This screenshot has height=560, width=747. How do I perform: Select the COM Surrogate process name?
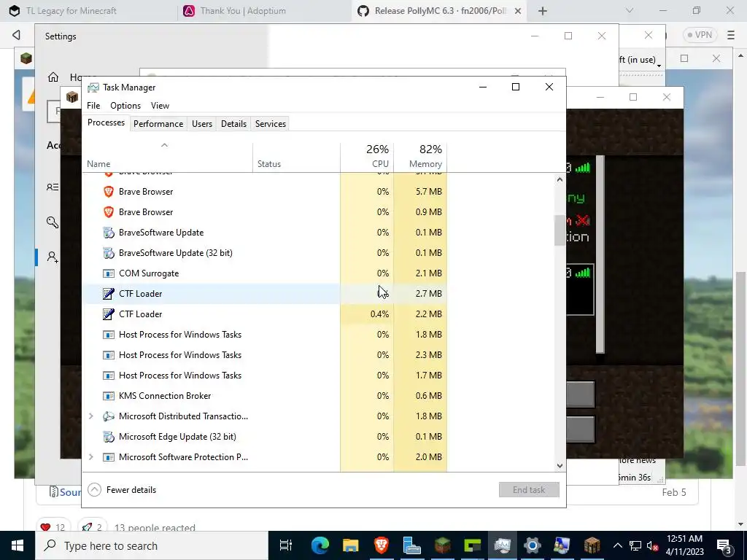pos(149,273)
